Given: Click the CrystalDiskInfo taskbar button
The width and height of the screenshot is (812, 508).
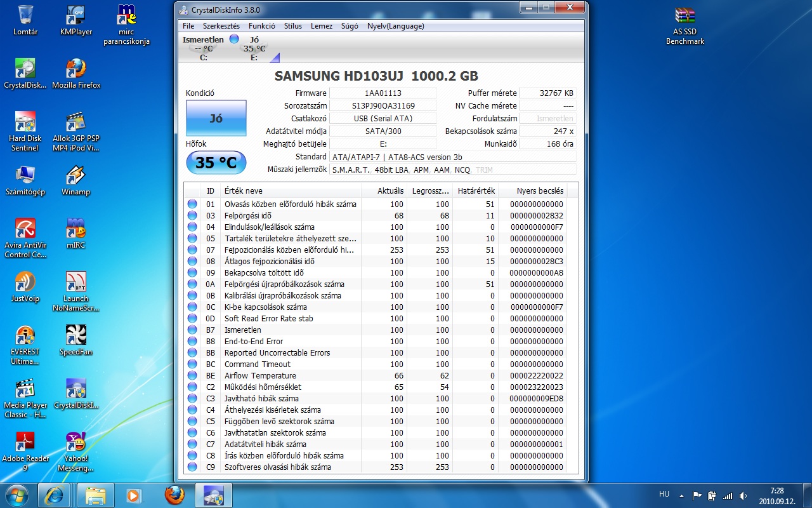Looking at the screenshot, I should tap(214, 495).
